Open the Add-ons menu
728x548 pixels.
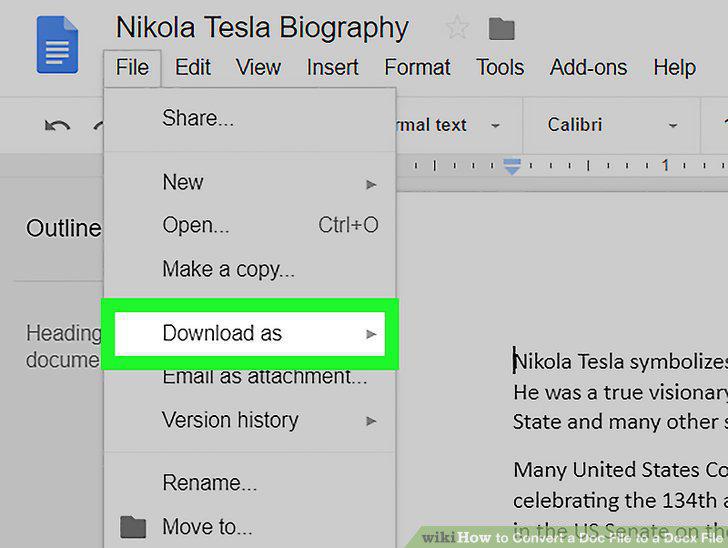pos(588,68)
